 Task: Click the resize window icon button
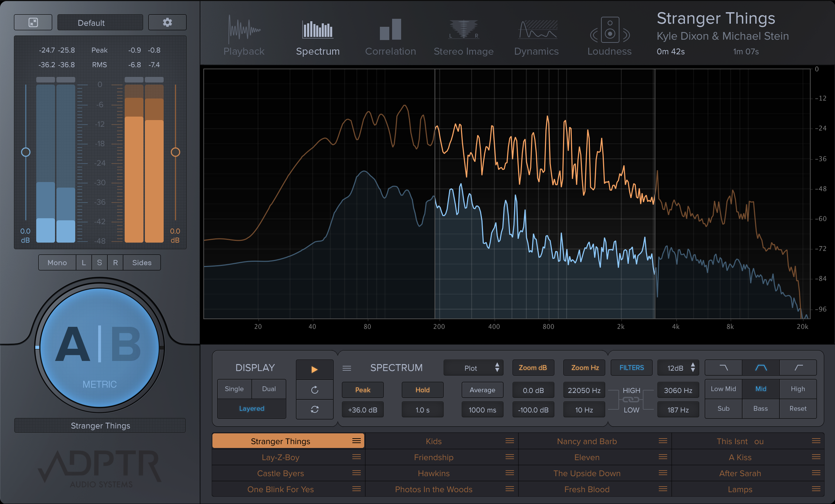pos(33,23)
